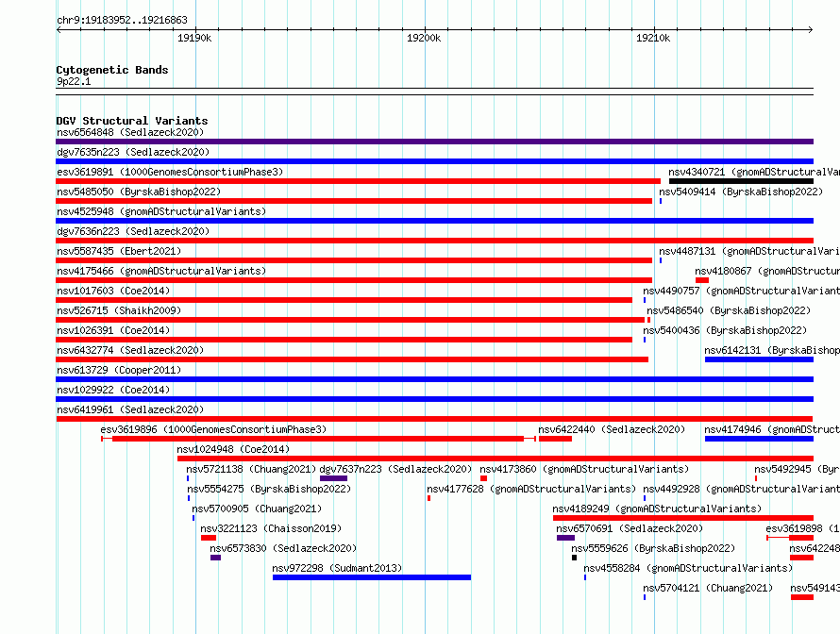Select nsv4189249 (gnomADStructuralVariants) label
The image size is (840, 634).
(657, 509)
